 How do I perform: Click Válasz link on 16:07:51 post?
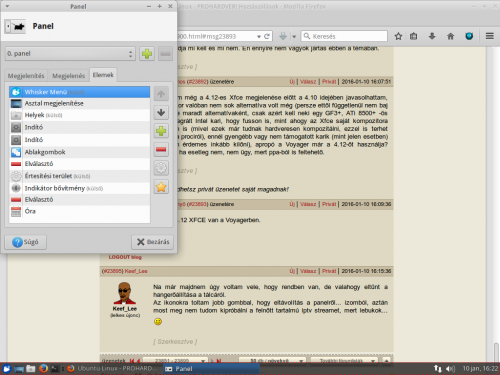[308, 82]
